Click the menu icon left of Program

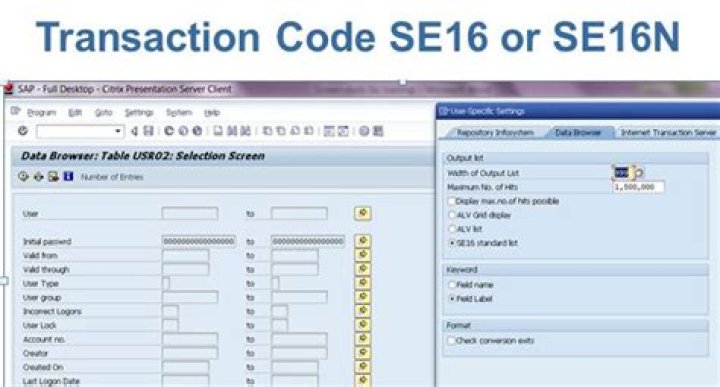click(16, 112)
